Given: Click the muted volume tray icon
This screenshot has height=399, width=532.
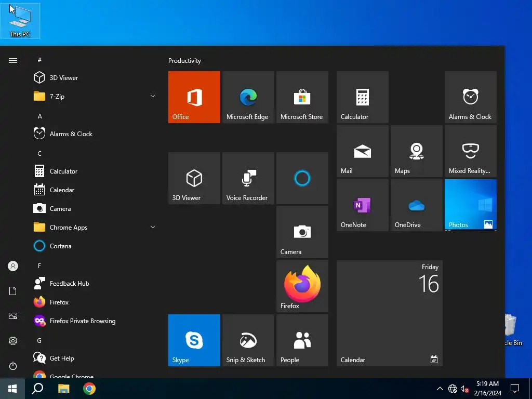Looking at the screenshot, I should point(465,389).
